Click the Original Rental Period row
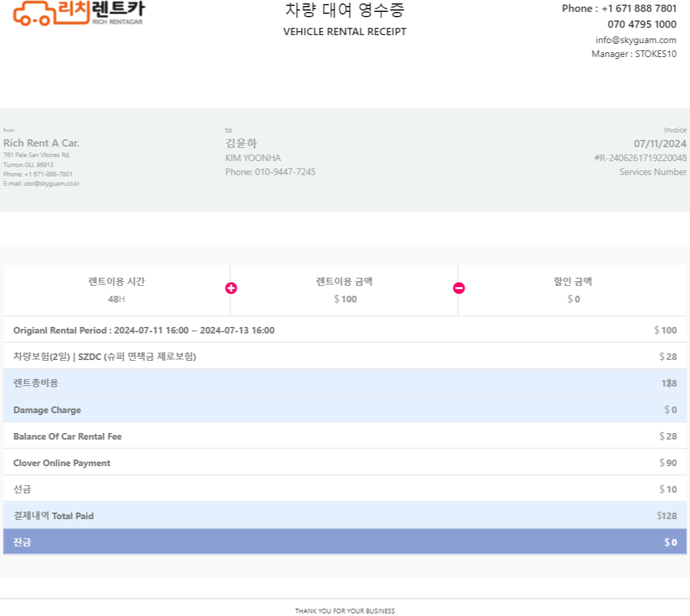Viewport: 690px width, 616px height. coord(345,330)
